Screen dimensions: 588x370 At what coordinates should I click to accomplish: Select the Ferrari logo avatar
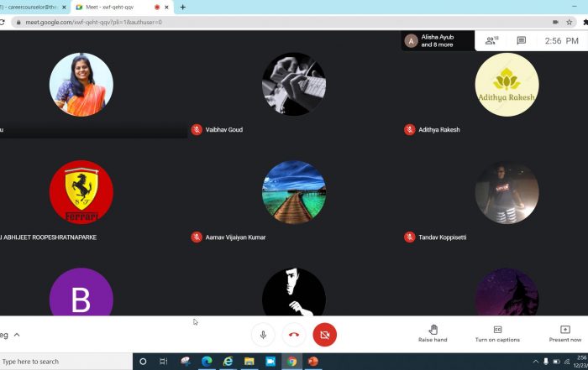point(81,192)
